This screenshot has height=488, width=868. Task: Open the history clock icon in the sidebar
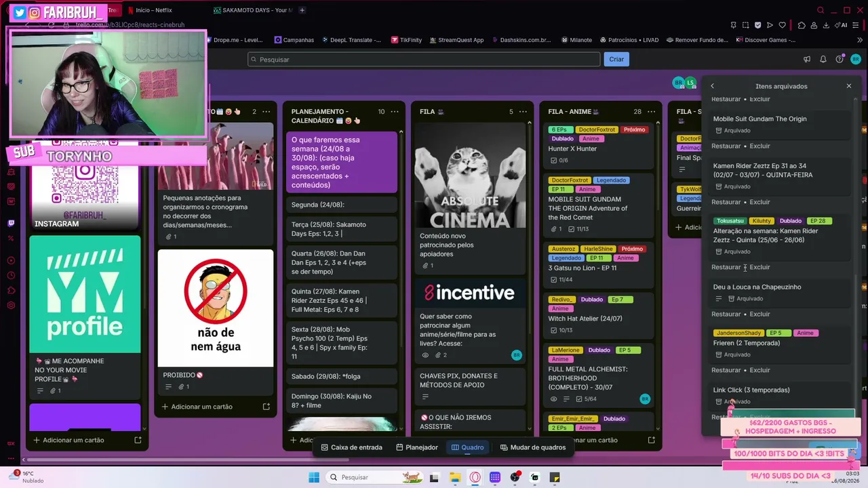11,275
